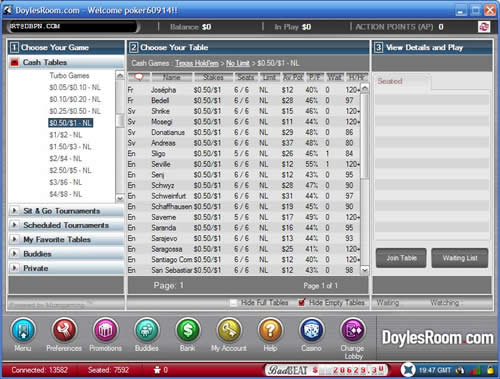Image resolution: width=500 pixels, height=379 pixels.
Task: Click the red Cash Tables icon
Action: click(14, 62)
